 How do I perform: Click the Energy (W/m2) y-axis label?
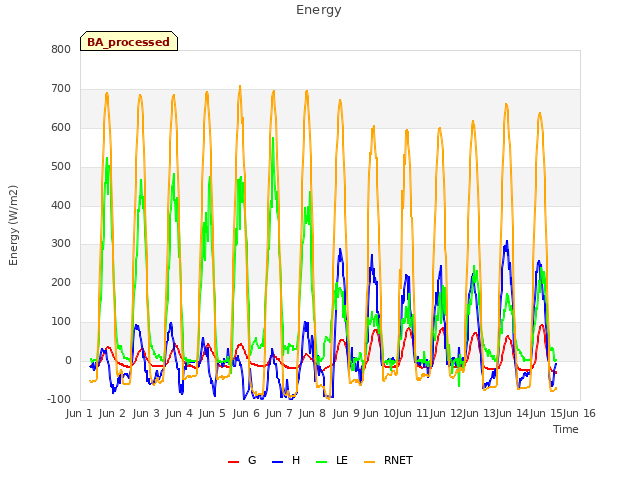point(13,225)
